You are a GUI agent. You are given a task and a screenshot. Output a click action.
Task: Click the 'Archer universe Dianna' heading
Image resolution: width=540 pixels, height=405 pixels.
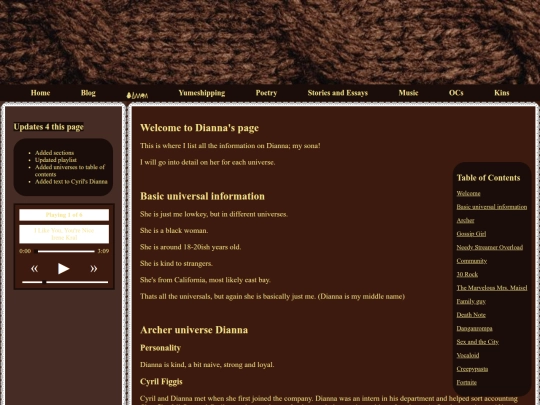[194, 330]
